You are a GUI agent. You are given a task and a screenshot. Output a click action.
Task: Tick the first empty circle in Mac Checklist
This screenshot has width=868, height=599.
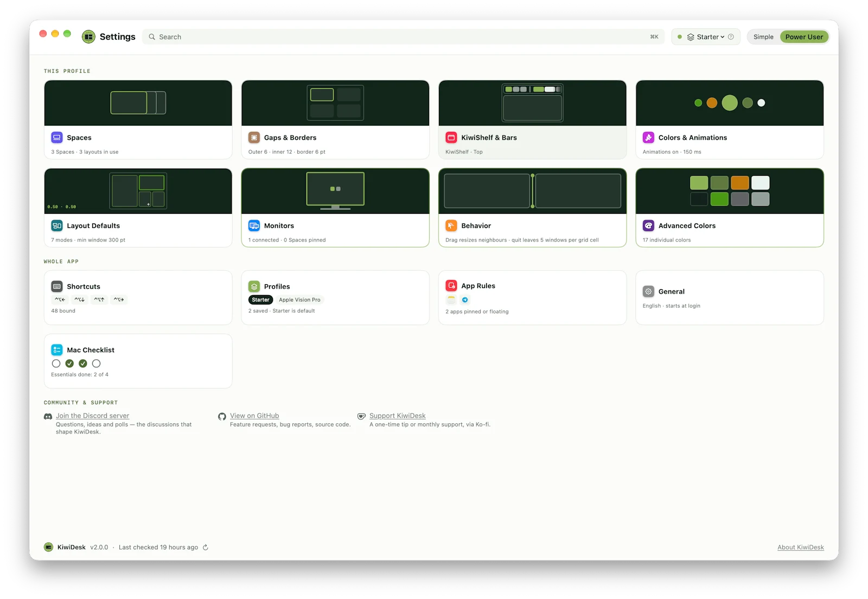[56, 364]
